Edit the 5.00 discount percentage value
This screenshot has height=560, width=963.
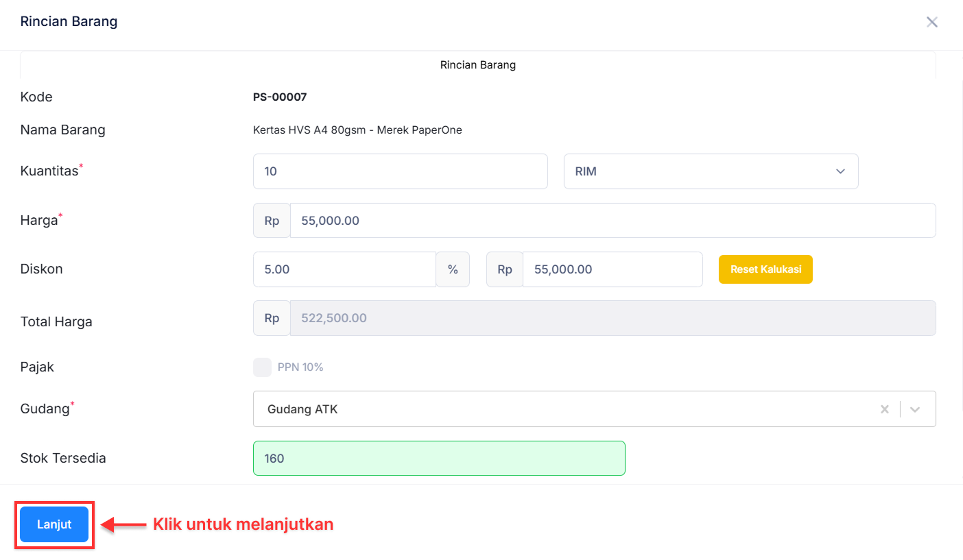[344, 269]
